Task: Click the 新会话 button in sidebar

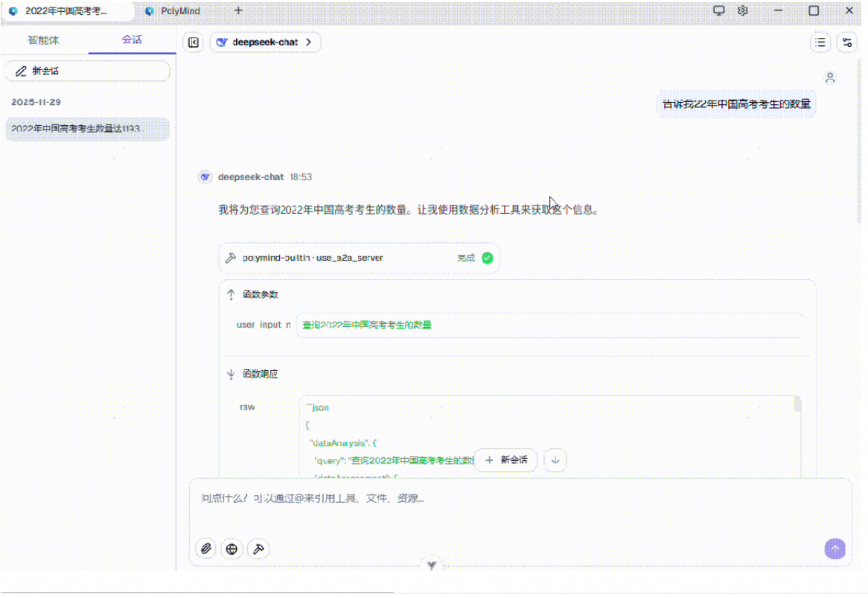Action: tap(87, 71)
